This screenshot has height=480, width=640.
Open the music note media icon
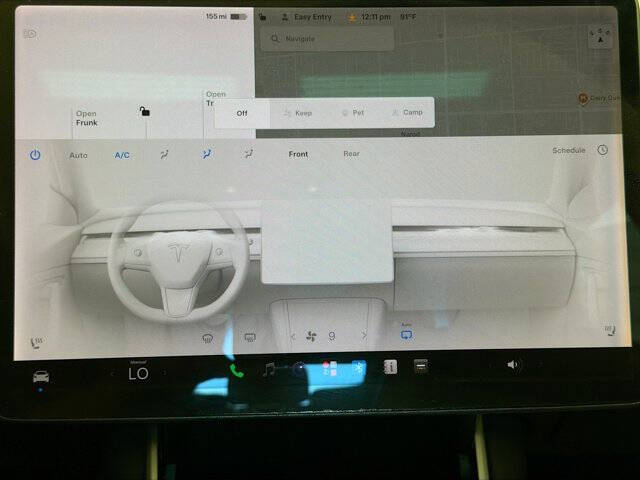[269, 369]
